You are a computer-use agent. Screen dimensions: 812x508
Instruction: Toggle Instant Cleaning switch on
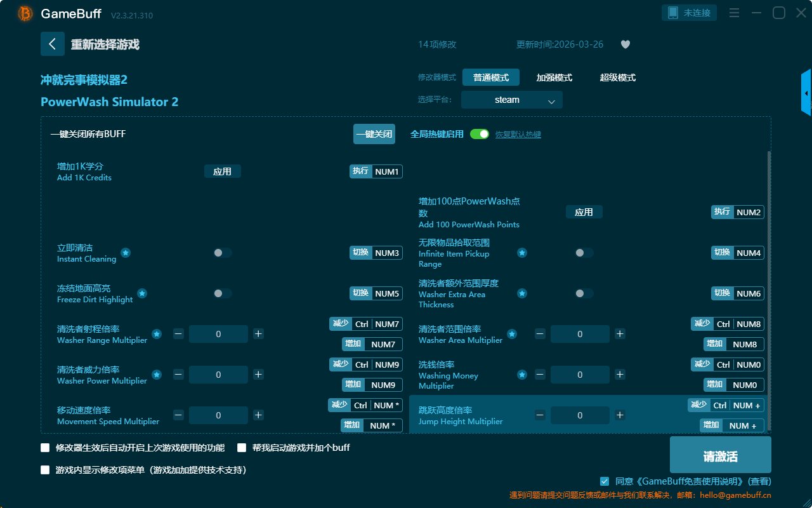222,253
